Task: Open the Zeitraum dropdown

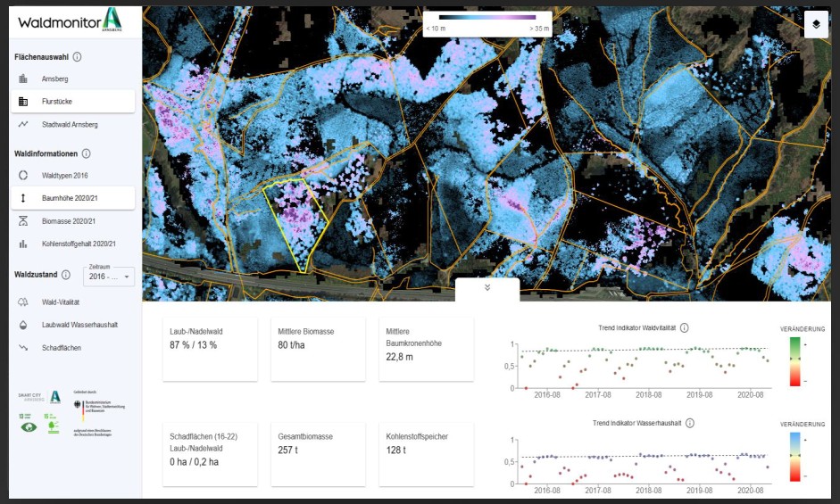Action: coord(109,277)
